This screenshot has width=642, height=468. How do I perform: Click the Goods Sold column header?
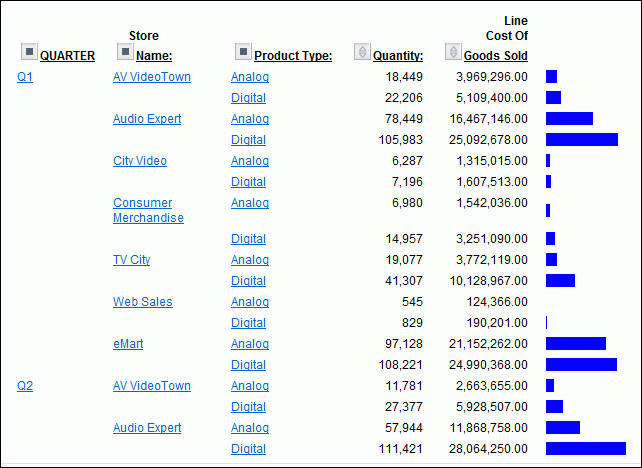495,56
